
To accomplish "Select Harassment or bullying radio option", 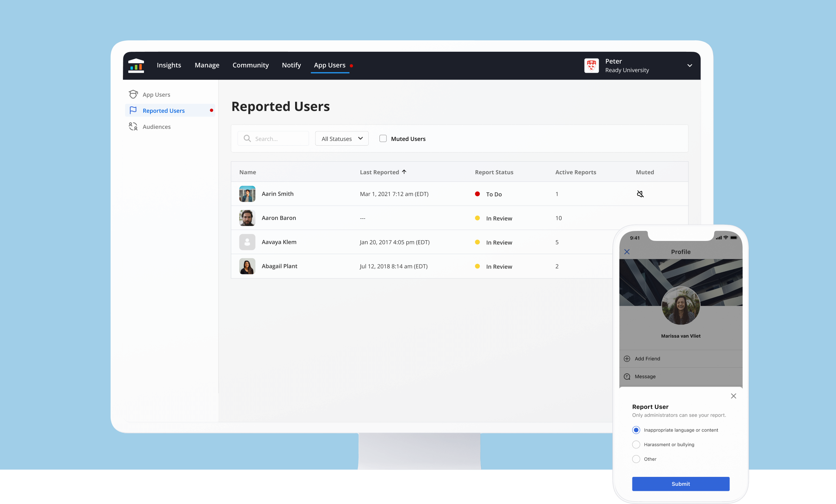I will [636, 444].
